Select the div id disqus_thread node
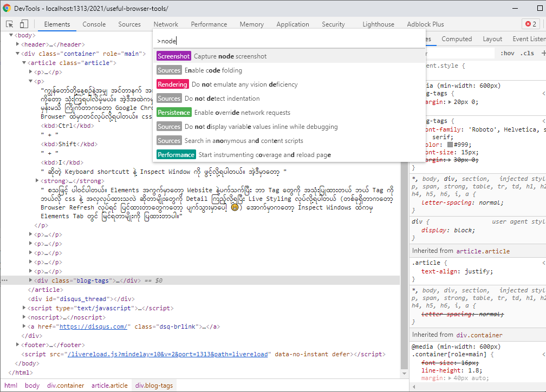This screenshot has width=546, height=392. (x=81, y=299)
